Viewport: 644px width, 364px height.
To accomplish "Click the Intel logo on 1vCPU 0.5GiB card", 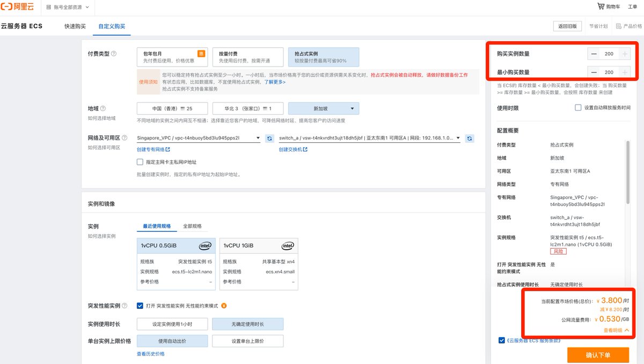I will (x=205, y=245).
